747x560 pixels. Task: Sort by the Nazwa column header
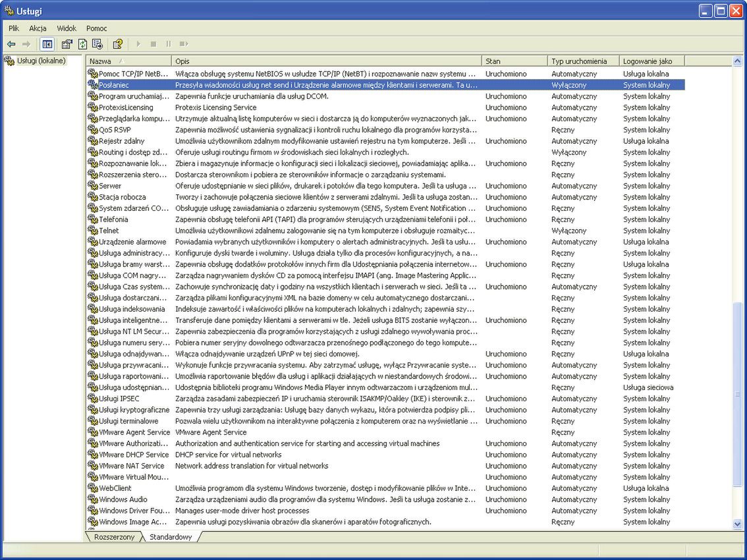coord(128,61)
